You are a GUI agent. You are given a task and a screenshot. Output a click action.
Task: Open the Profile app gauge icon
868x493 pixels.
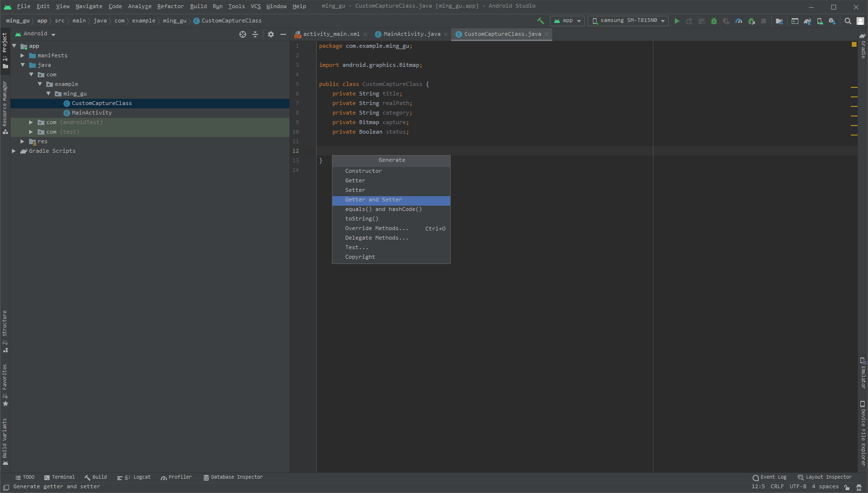[x=739, y=21]
